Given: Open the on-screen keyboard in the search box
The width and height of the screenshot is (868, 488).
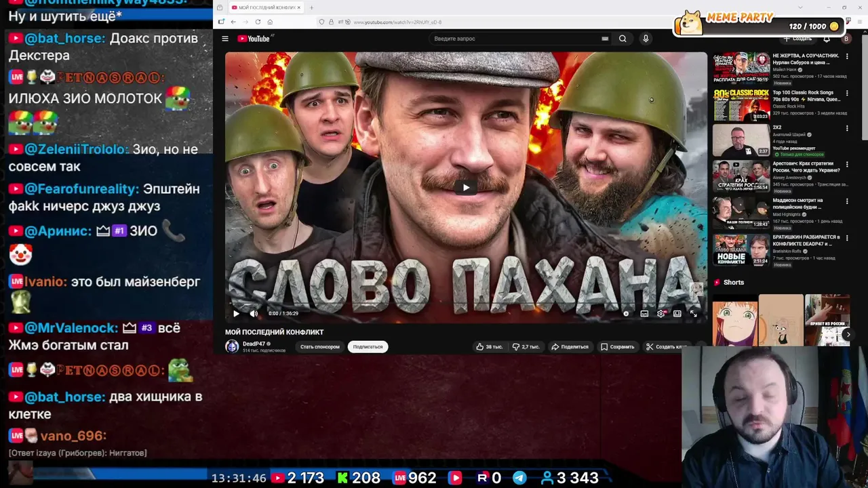Looking at the screenshot, I should click(605, 39).
